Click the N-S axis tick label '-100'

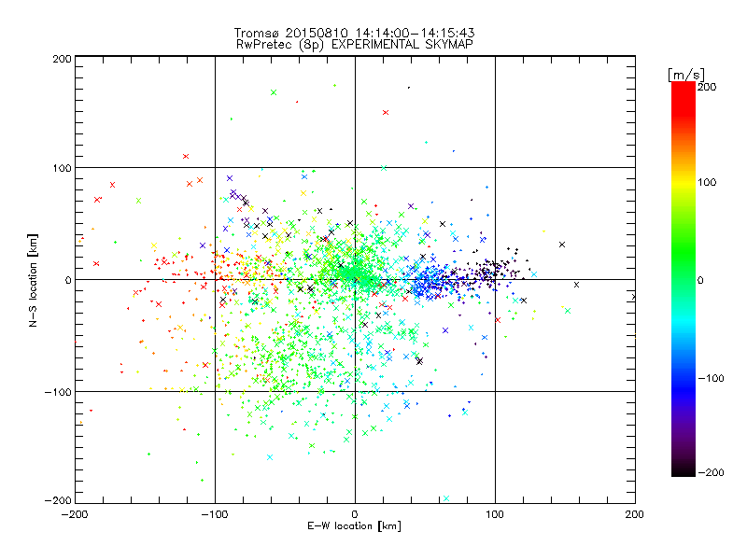pos(58,392)
